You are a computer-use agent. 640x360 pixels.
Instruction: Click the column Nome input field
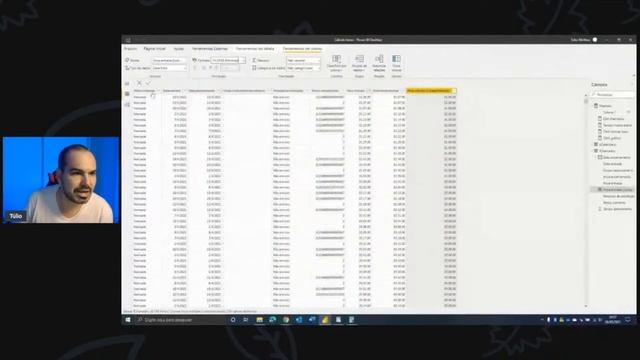click(169, 60)
